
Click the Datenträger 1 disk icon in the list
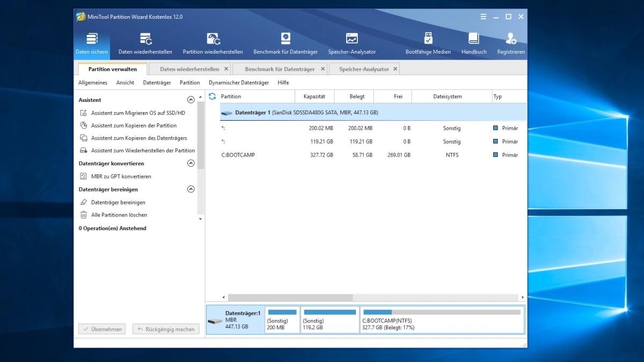[x=226, y=113]
